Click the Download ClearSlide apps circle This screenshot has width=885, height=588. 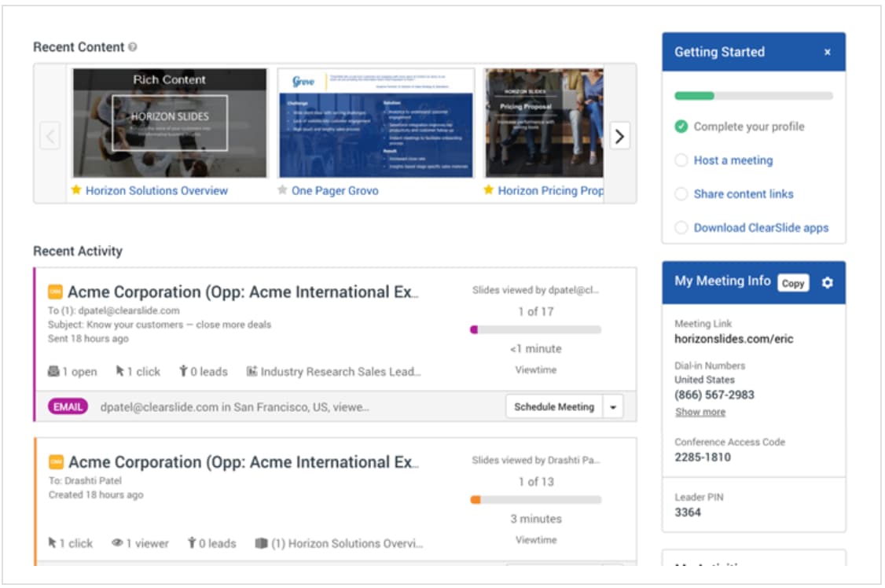point(681,228)
